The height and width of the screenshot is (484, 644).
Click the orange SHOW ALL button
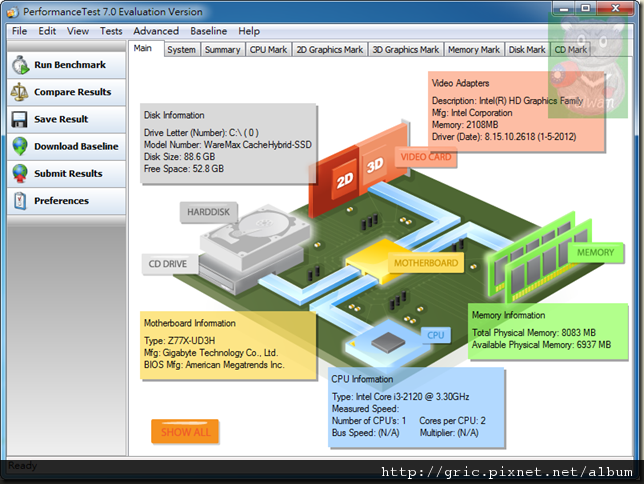tap(185, 432)
